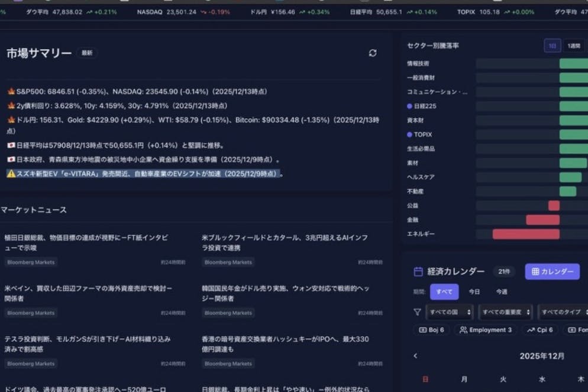588x392 pixels.
Task: Switch calendar period to 今日
Action: 474,291
